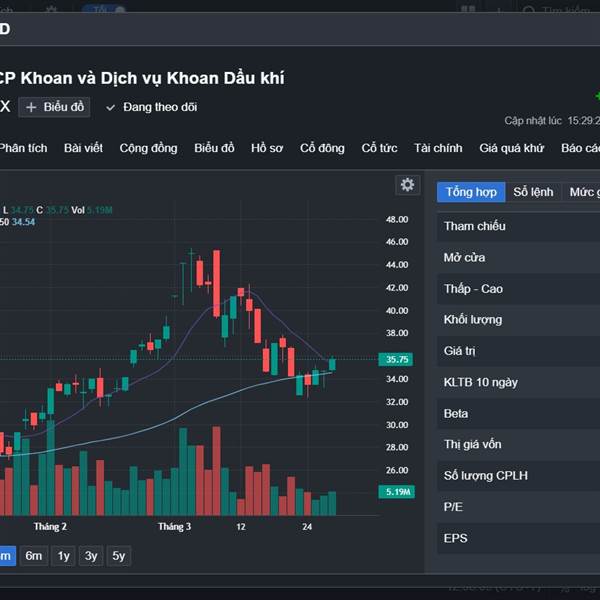Select the 6m time range
The image size is (600, 600).
(x=34, y=556)
